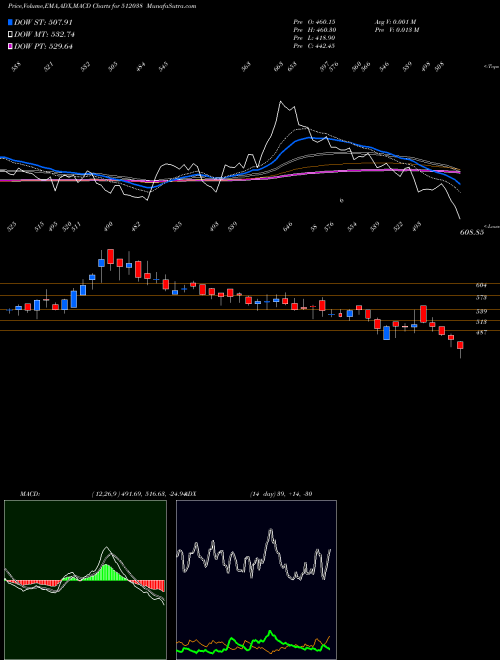Screen dimensions: 500x660
Task: Click the 653 label above the EMA chart
Action: pyautogui.click(x=292, y=67)
